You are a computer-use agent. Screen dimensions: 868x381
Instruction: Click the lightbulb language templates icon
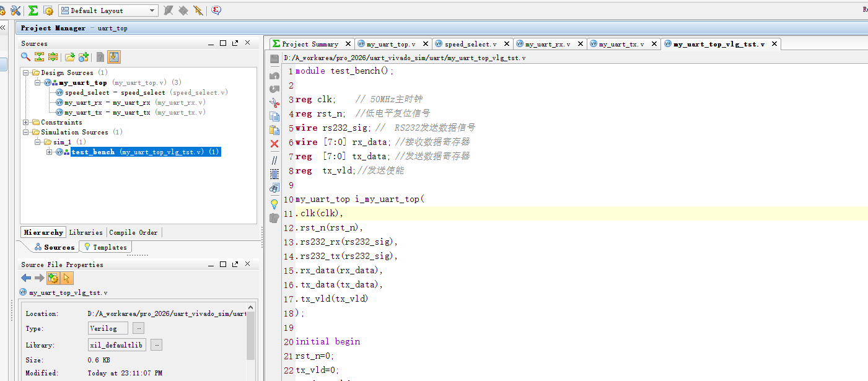(x=274, y=204)
